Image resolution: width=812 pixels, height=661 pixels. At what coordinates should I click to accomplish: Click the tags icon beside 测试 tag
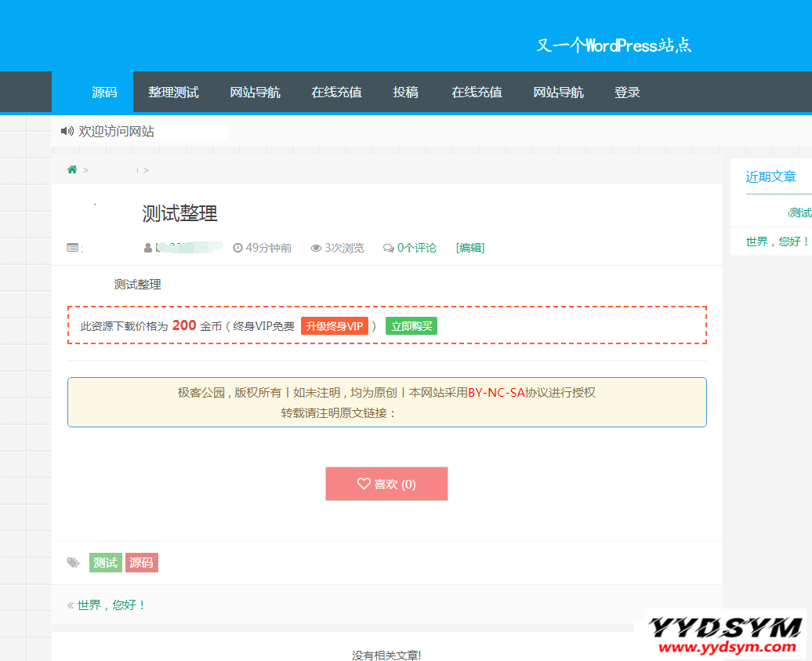[x=74, y=562]
